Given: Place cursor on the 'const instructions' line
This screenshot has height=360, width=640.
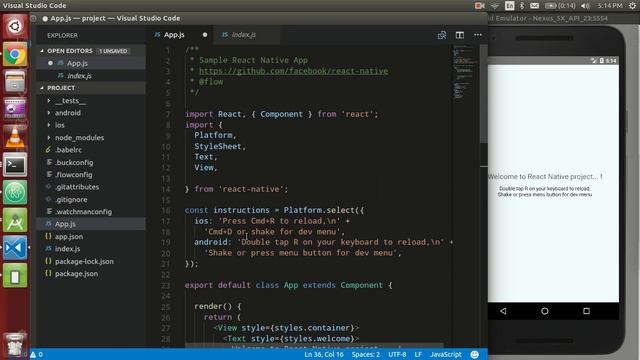Looking at the screenshot, I should 274,210.
